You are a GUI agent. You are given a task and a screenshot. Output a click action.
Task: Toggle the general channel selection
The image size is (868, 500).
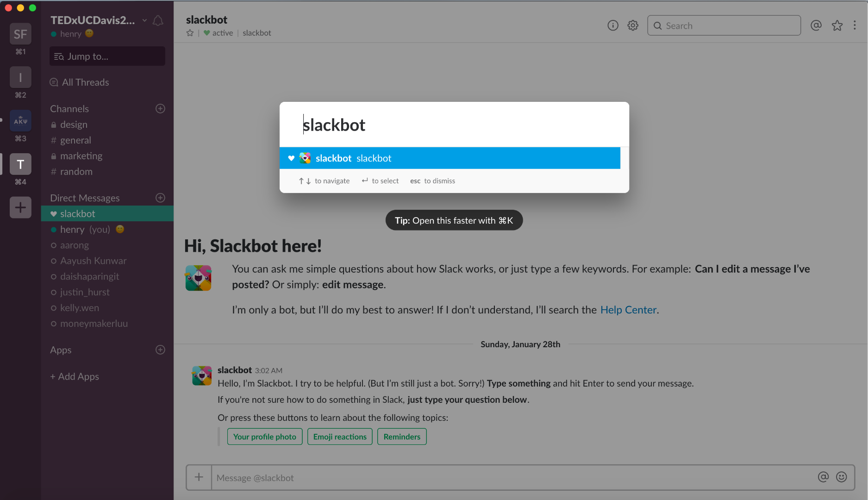[75, 140]
